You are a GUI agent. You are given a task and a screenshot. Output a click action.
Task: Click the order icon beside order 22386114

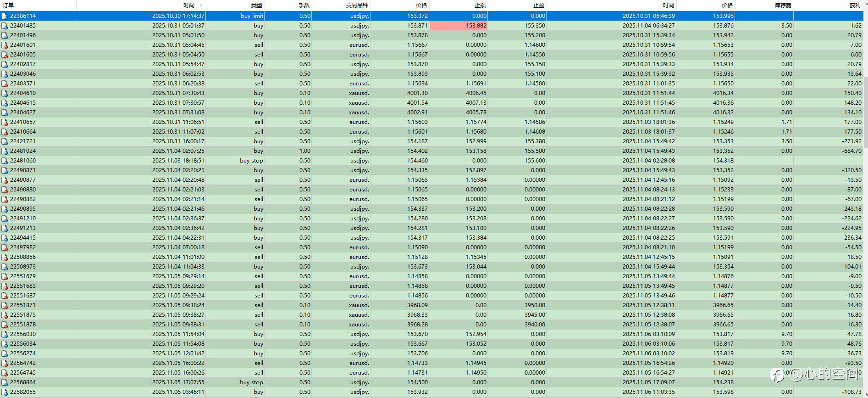pyautogui.click(x=5, y=16)
